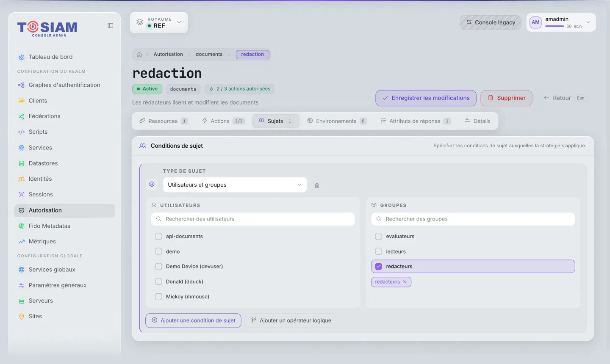Open the Type de sujet dropdown
Image resolution: width=610 pixels, height=364 pixels.
(235, 185)
